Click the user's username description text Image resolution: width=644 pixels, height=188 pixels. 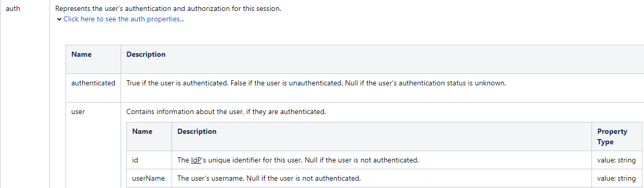tap(269, 178)
